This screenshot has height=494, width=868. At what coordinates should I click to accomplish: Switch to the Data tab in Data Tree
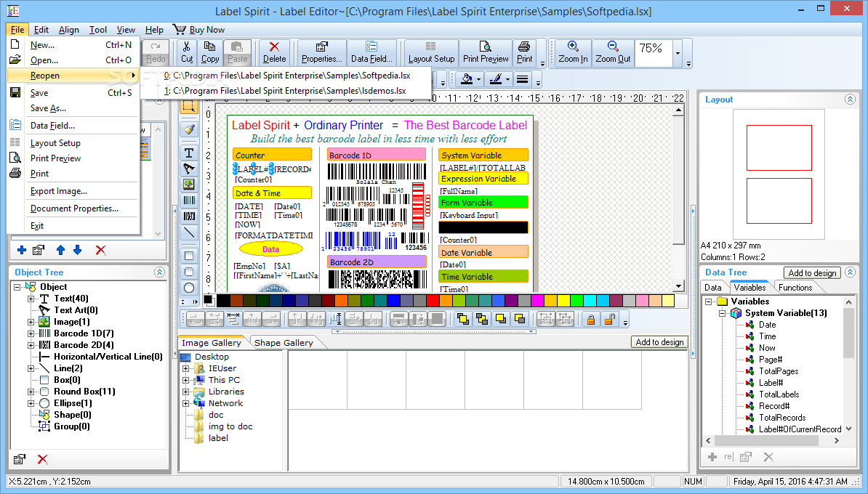(713, 288)
